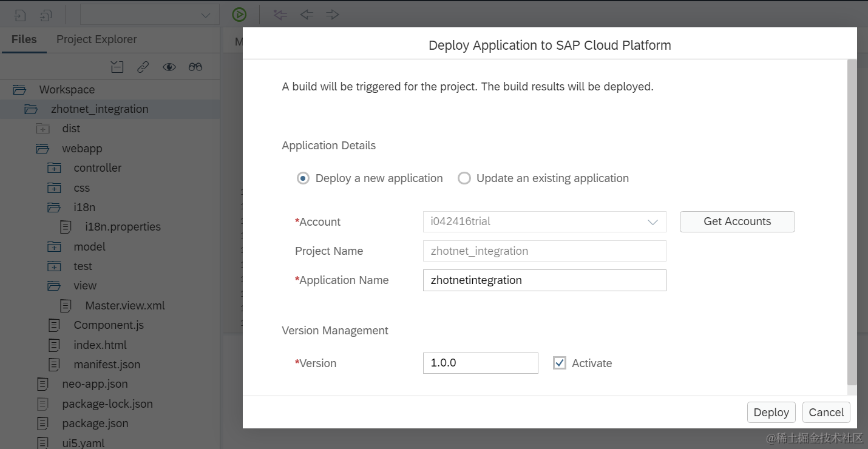Switch to the Files tab
The height and width of the screenshot is (449, 868).
24,39
